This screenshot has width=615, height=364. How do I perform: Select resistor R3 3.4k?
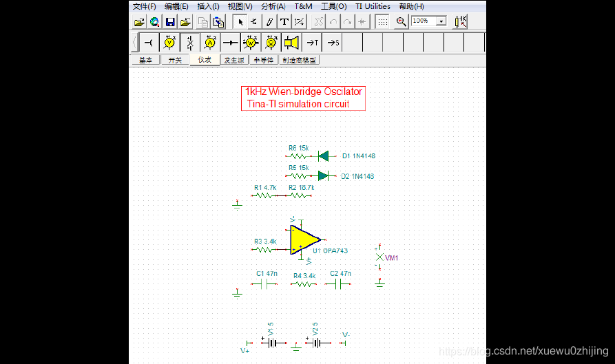pyautogui.click(x=264, y=249)
